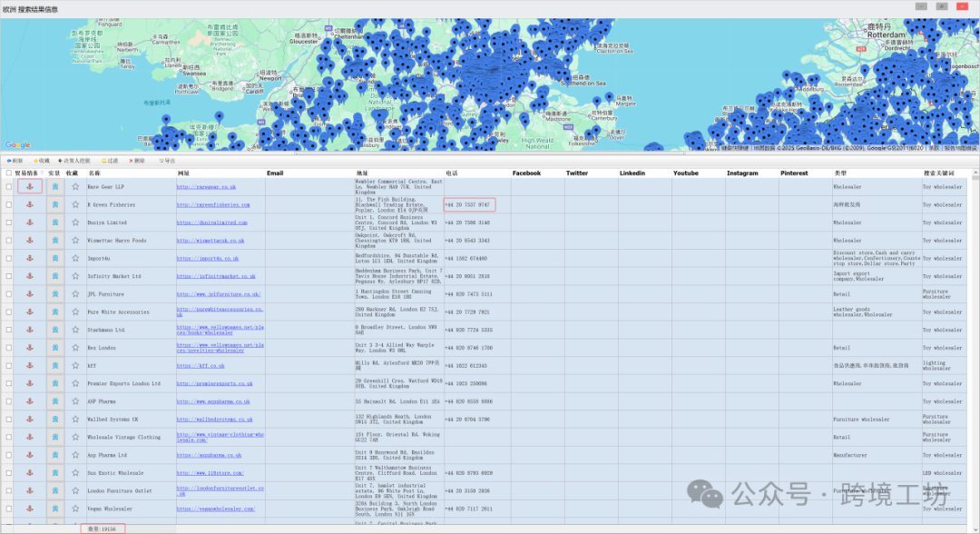The width and height of the screenshot is (980, 534).
Task: Star Vegan Wholesaler as a favorite
Action: coord(75,509)
